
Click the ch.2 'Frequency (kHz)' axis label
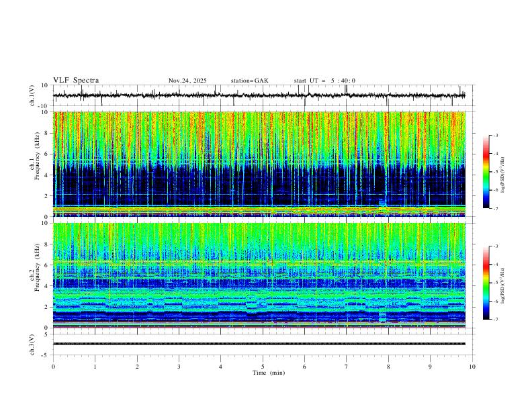(38, 267)
